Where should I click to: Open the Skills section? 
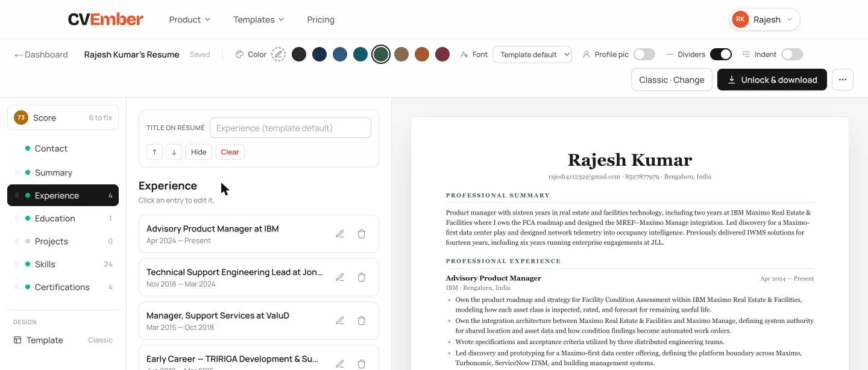pyautogui.click(x=63, y=264)
